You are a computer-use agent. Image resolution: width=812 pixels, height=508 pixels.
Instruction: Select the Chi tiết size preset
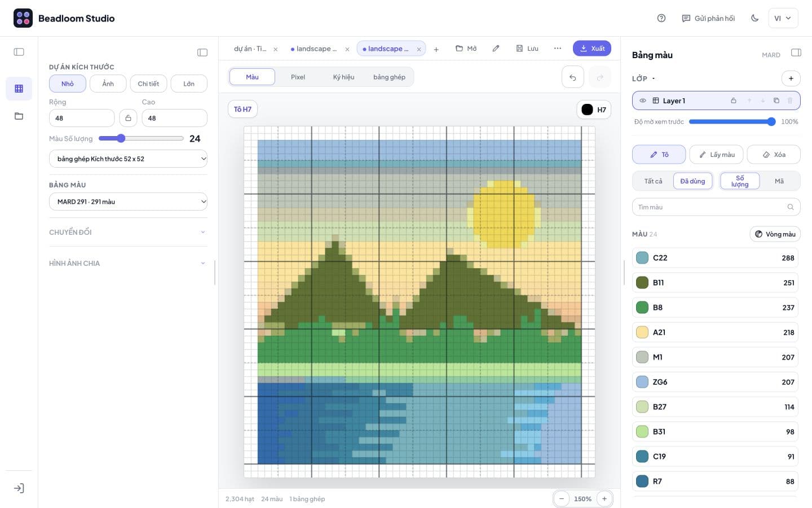[148, 84]
